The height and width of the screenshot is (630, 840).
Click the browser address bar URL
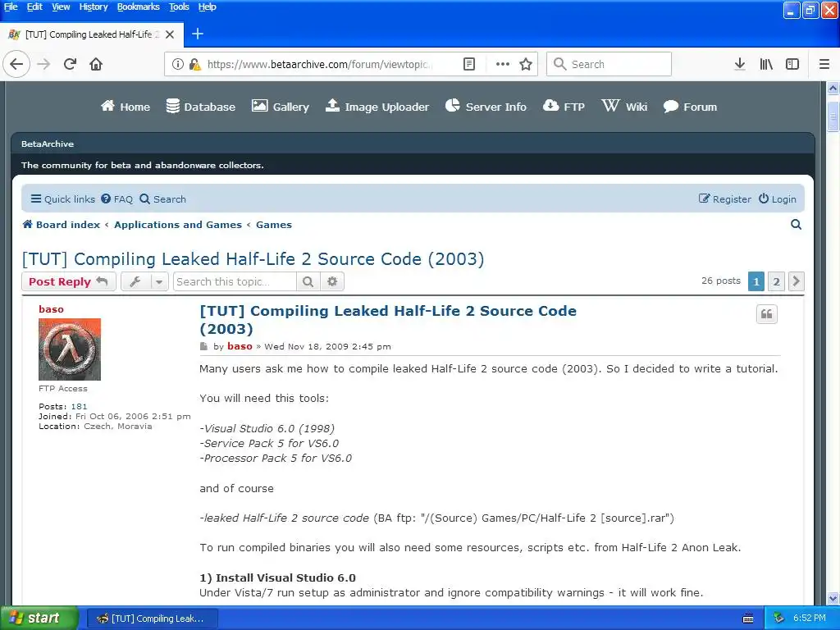tap(318, 64)
